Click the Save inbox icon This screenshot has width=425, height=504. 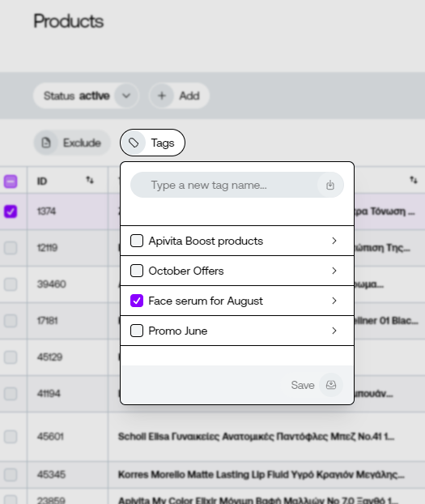point(331,385)
